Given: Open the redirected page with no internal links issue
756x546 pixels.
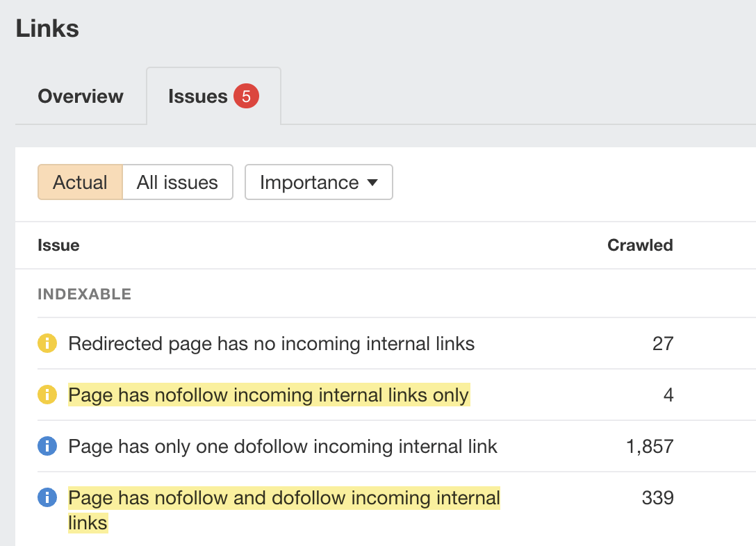Looking at the screenshot, I should pos(271,343).
